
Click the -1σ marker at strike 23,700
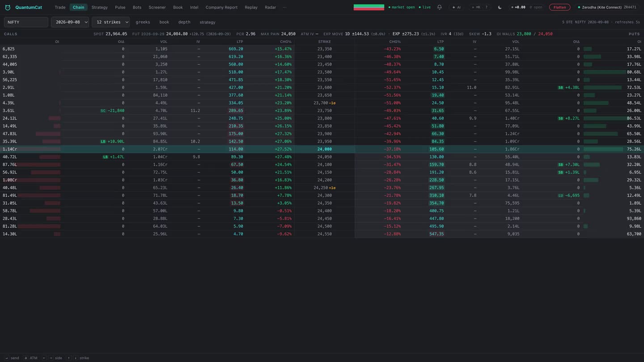pos(332,103)
